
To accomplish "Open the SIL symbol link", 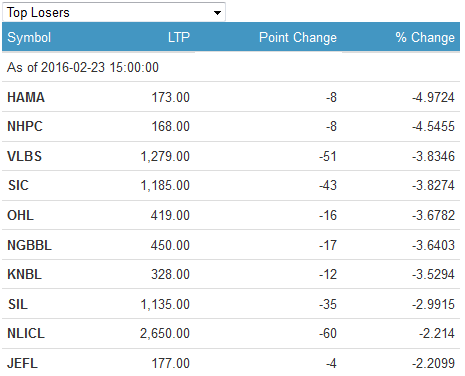I will click(18, 304).
